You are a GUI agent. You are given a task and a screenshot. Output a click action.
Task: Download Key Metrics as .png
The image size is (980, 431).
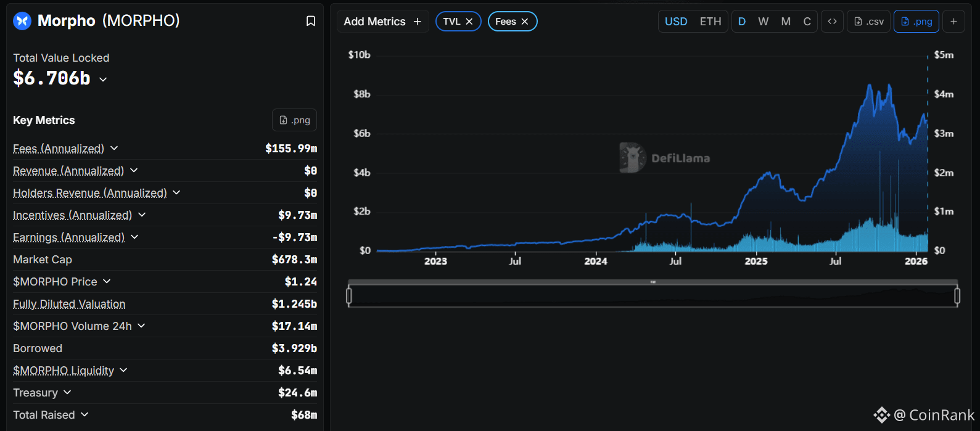point(294,120)
